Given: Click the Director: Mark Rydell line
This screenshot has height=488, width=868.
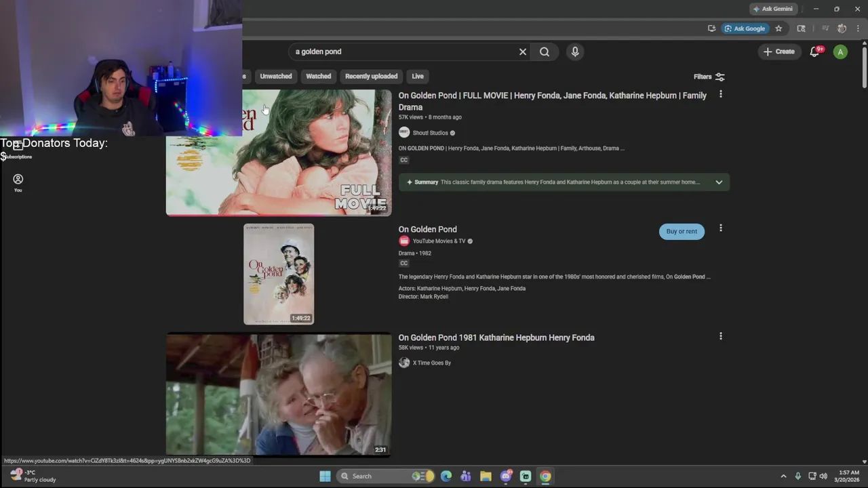Looking at the screenshot, I should (x=423, y=297).
